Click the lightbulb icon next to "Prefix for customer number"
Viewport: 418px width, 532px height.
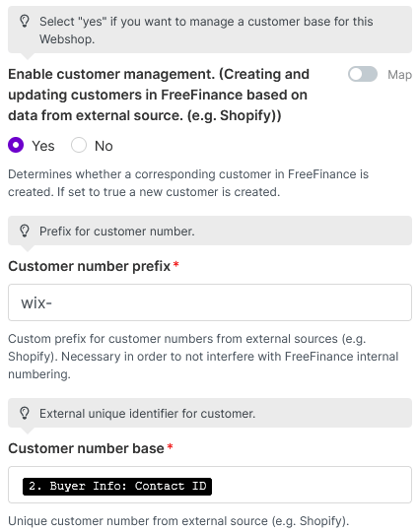[x=25, y=232]
